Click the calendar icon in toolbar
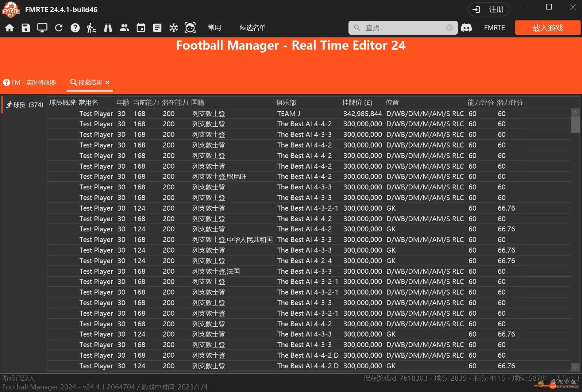The image size is (582, 392). (x=141, y=28)
